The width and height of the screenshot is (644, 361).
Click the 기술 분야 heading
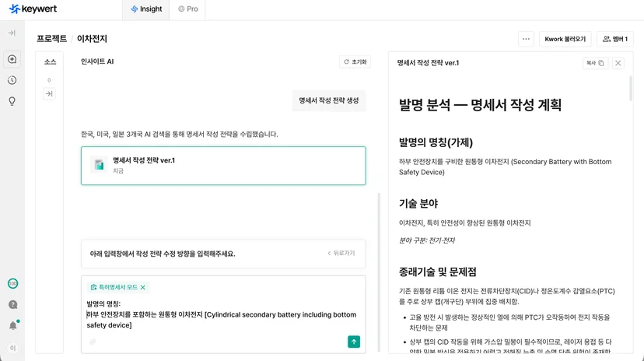(x=418, y=203)
